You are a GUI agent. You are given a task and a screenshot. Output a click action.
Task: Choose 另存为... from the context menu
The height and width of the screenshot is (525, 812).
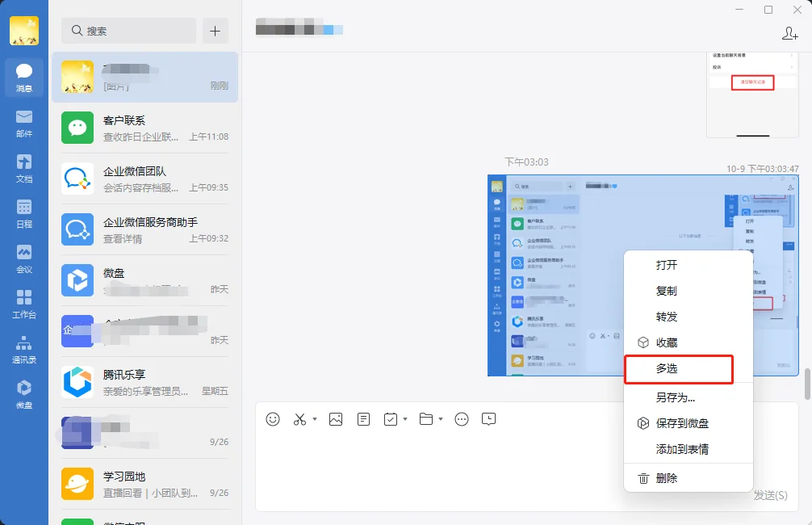pyautogui.click(x=689, y=397)
